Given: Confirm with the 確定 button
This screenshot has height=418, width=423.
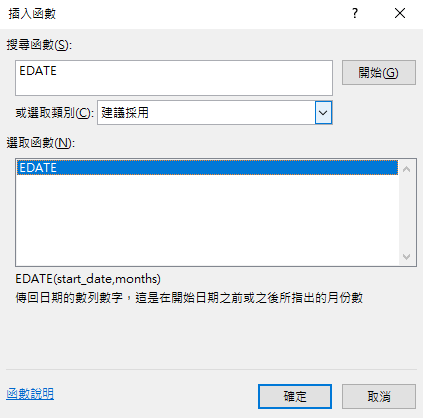Looking at the screenshot, I should pyautogui.click(x=295, y=396).
